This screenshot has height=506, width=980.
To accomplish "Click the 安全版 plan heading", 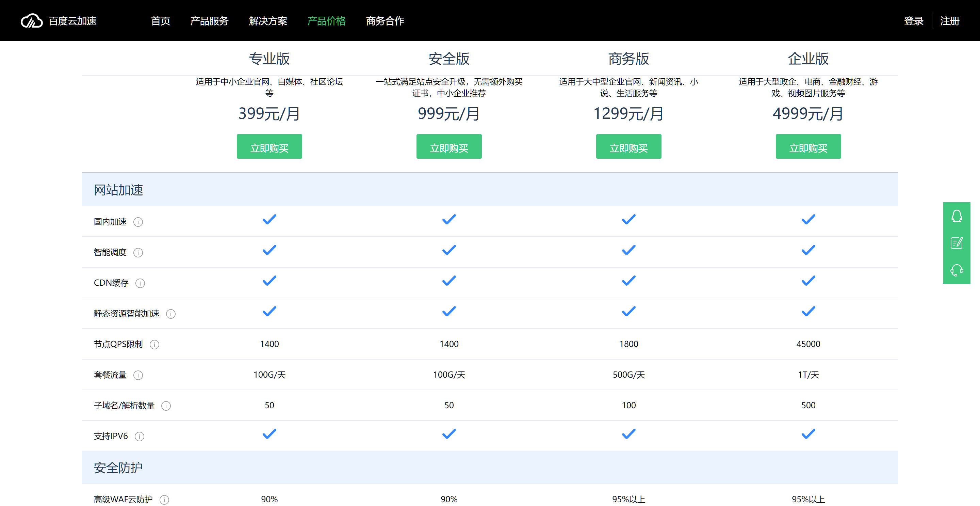I will pyautogui.click(x=449, y=59).
